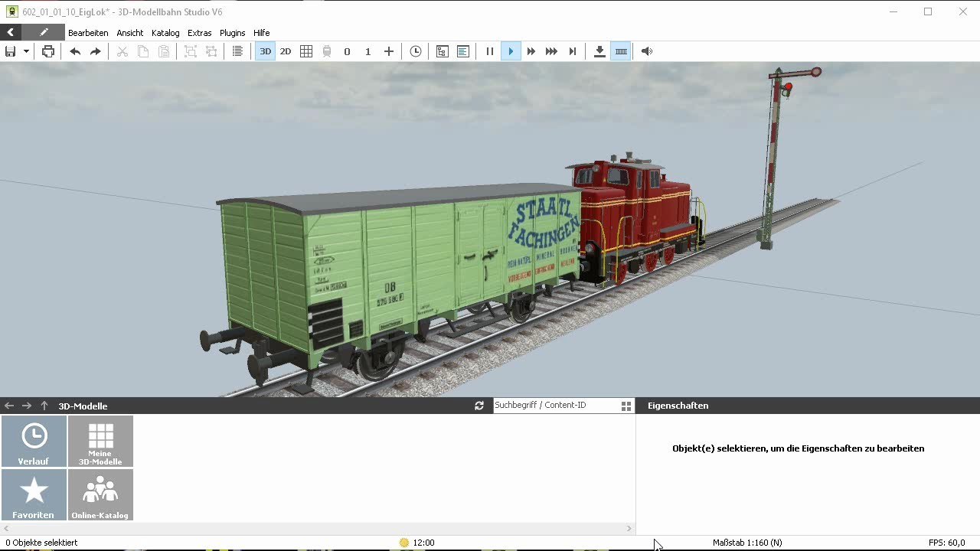Image resolution: width=980 pixels, height=551 pixels.
Task: Navigate catalog back with left arrow
Action: (x=9, y=406)
